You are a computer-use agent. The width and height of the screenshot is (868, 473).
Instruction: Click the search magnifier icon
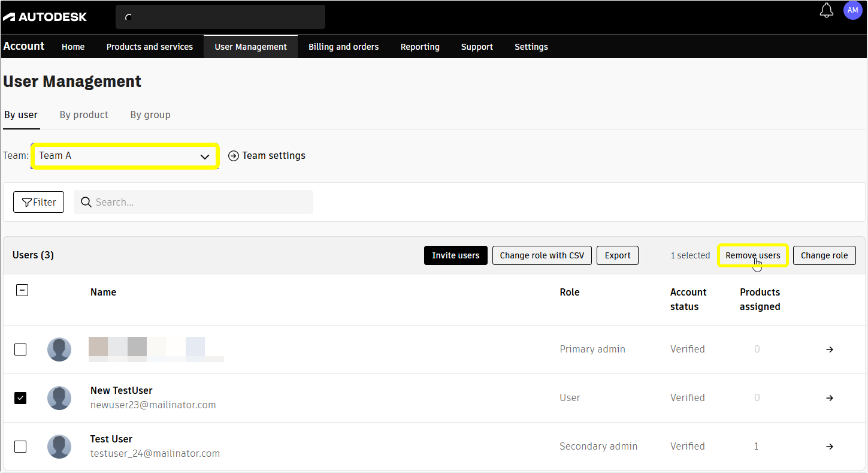pos(86,202)
